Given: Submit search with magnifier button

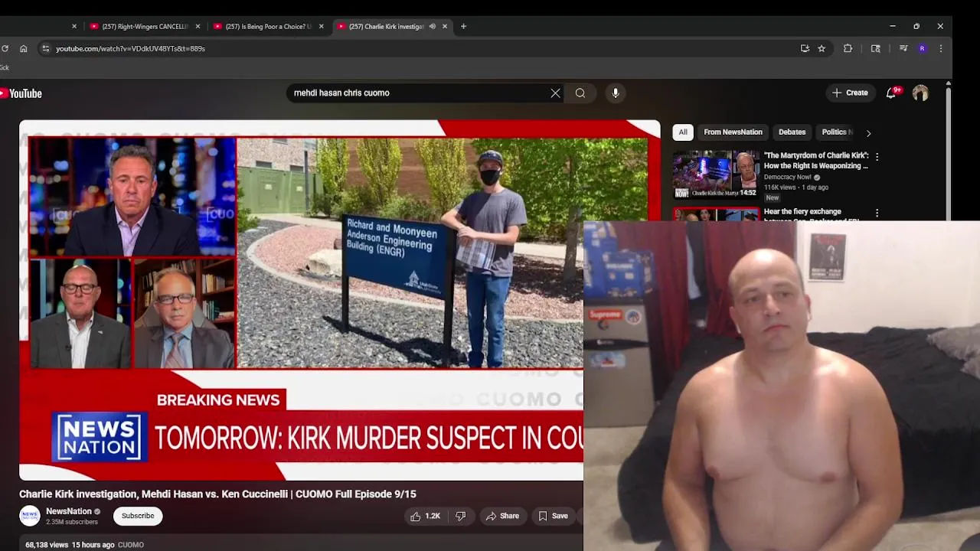Looking at the screenshot, I should [x=580, y=93].
